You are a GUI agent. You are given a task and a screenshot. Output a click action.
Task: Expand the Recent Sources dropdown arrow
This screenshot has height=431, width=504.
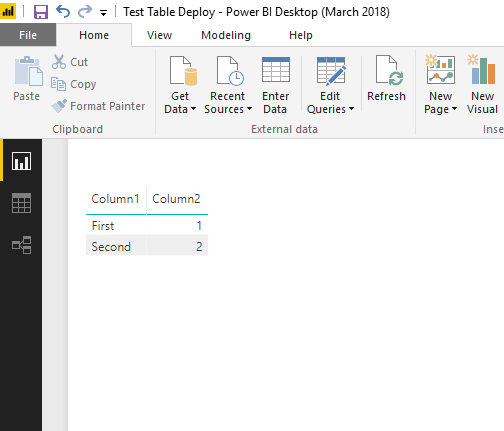(x=249, y=109)
